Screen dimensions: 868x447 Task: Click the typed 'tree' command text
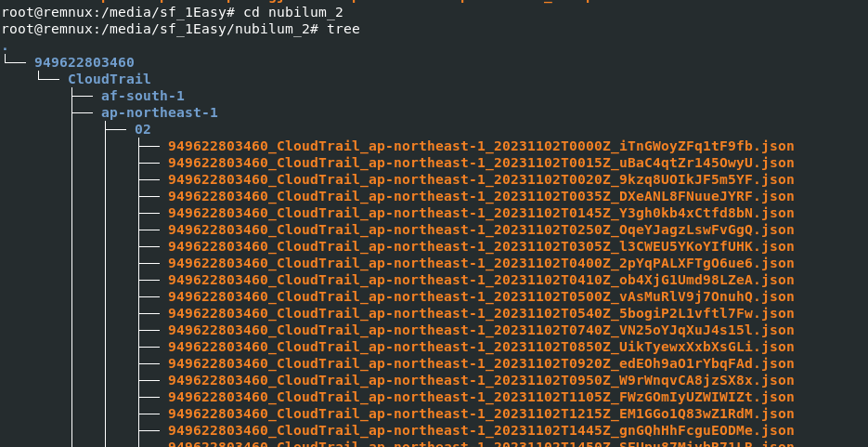[343, 29]
